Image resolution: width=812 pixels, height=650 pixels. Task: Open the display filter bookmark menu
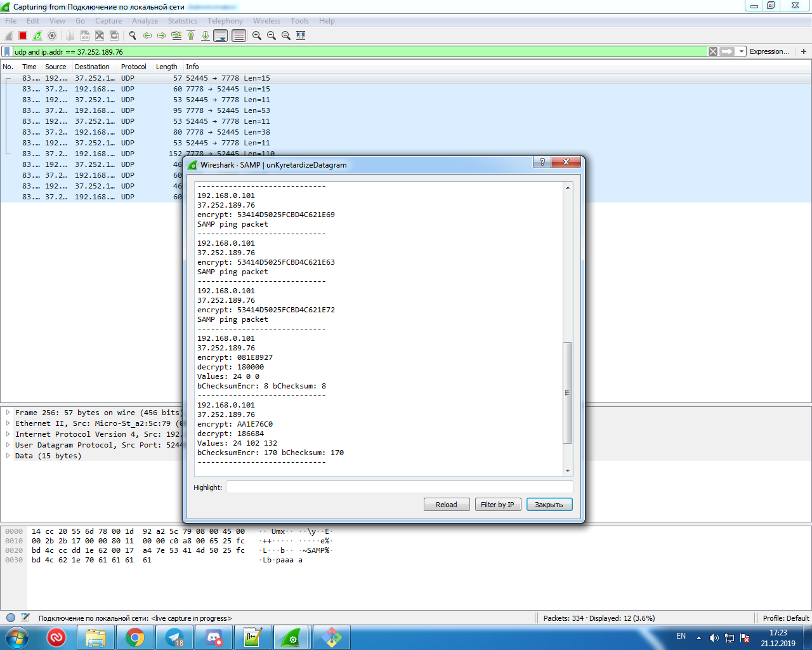pos(7,51)
